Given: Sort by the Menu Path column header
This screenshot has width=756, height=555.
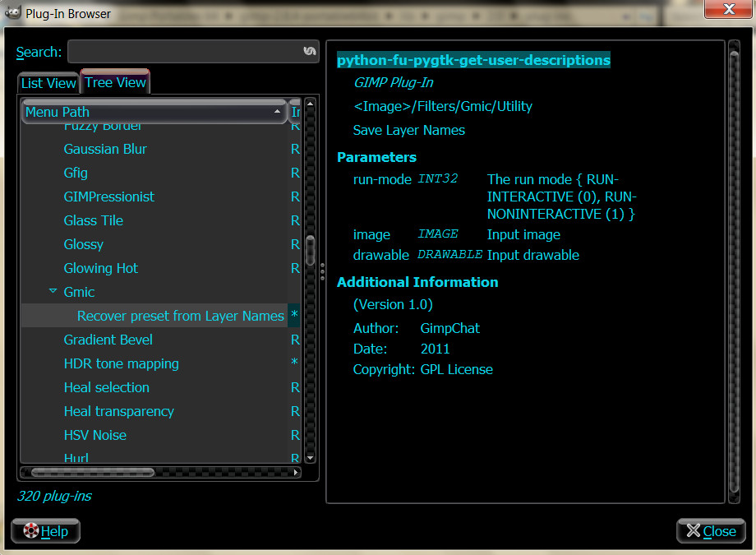Looking at the screenshot, I should point(154,112).
